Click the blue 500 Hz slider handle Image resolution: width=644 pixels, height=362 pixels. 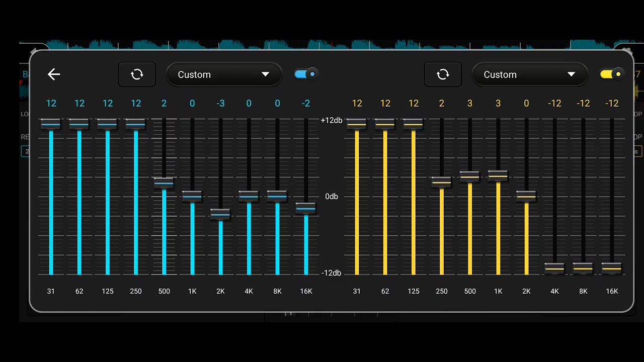point(164,183)
